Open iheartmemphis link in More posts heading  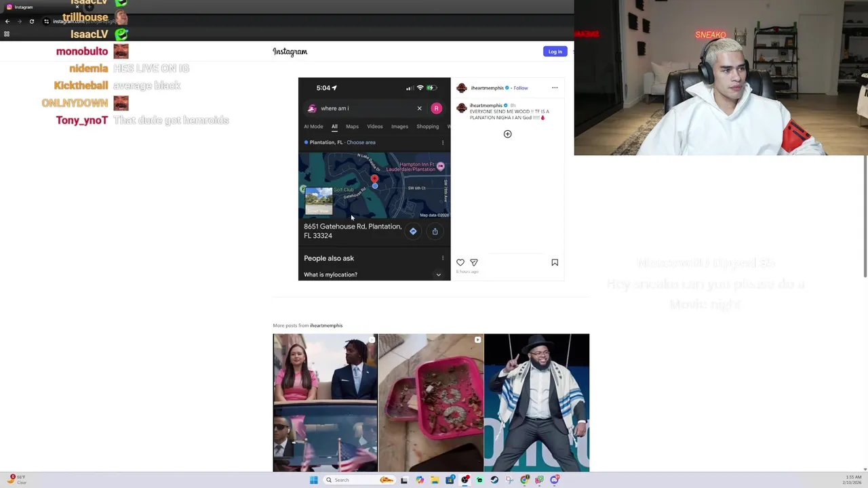tap(326, 325)
